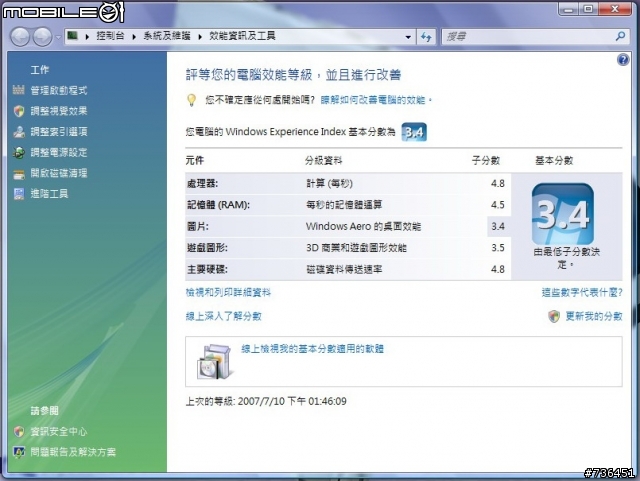Viewport: 640px width, 481px height.
Task: Open the 調整視覺效果 link
Action: pyautogui.click(x=59, y=111)
